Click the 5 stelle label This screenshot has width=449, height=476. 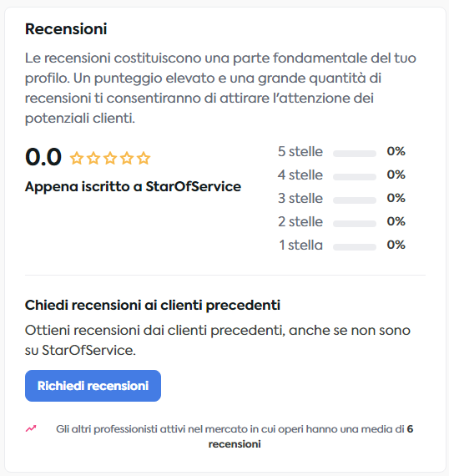click(x=300, y=151)
